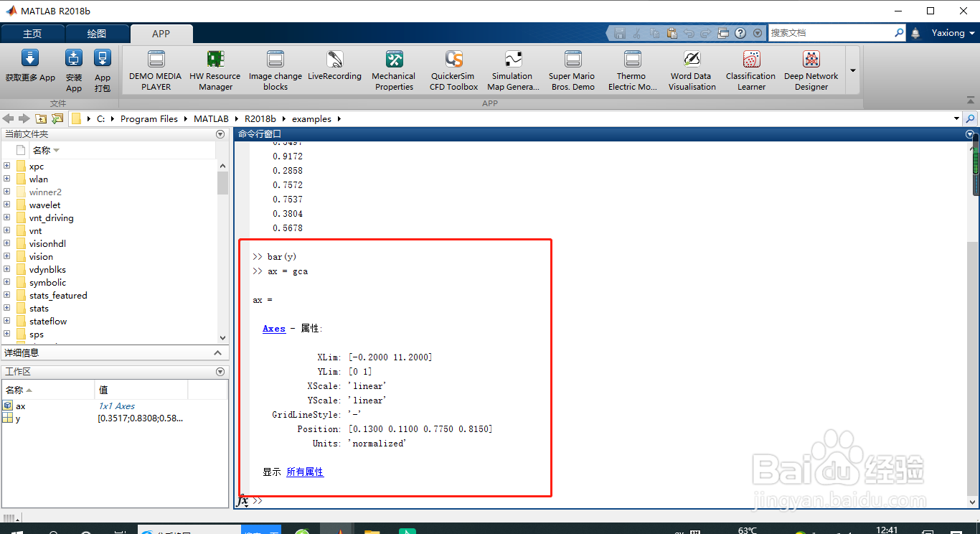This screenshot has width=980, height=534.
Task: Expand the apps gallery dropdown arrow
Action: click(x=853, y=70)
